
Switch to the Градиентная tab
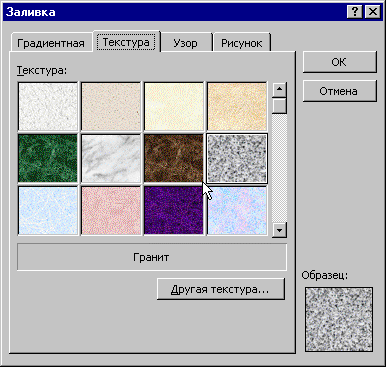coord(51,43)
